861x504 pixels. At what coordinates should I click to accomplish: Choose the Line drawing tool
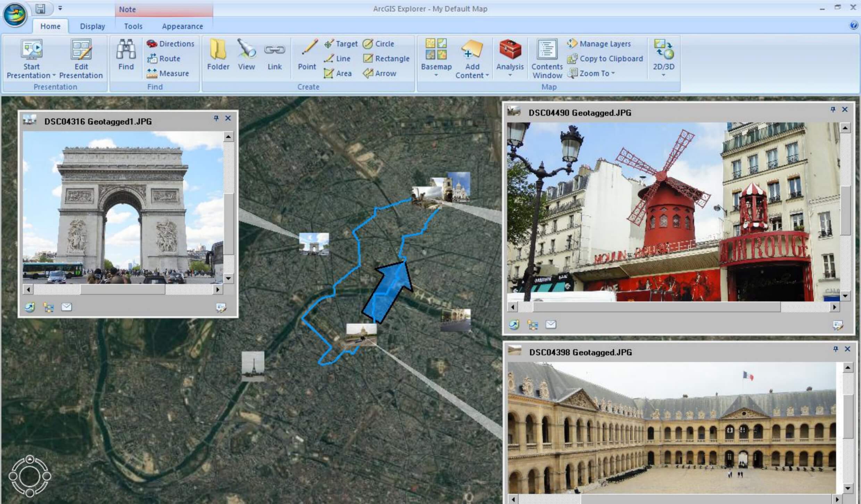pyautogui.click(x=337, y=59)
